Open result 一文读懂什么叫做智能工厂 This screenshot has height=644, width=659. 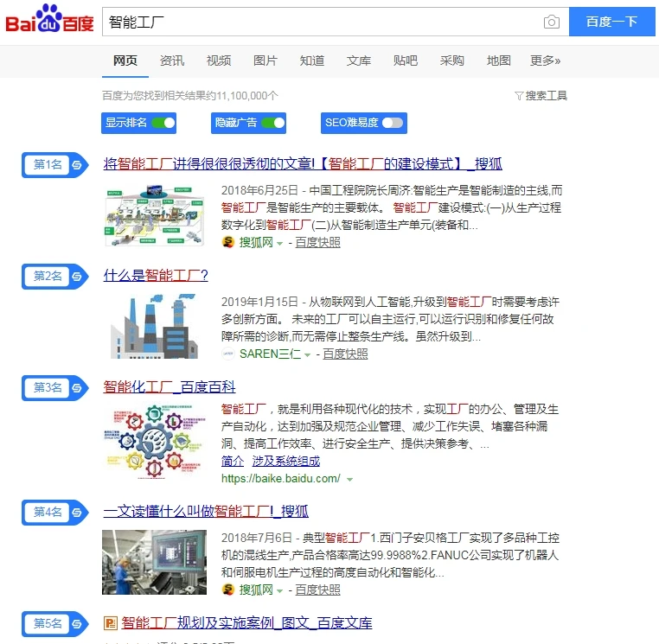(x=206, y=511)
